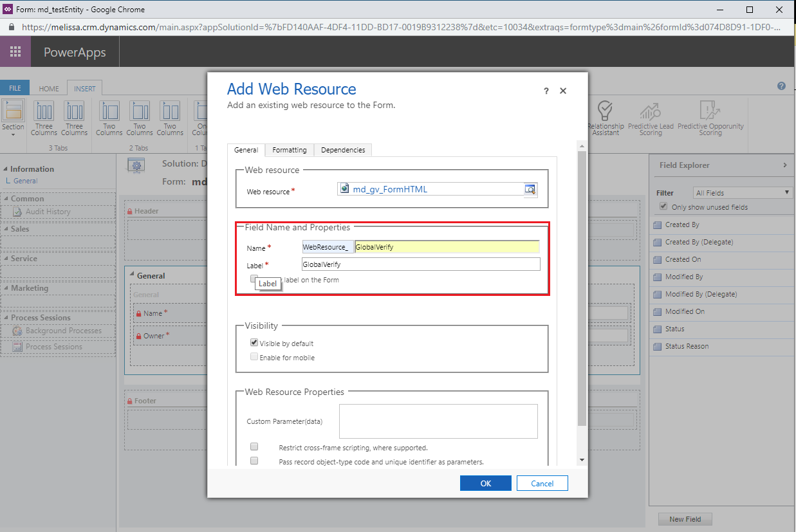The height and width of the screenshot is (532, 796).
Task: Click the Section ribbon icon
Action: click(13, 111)
